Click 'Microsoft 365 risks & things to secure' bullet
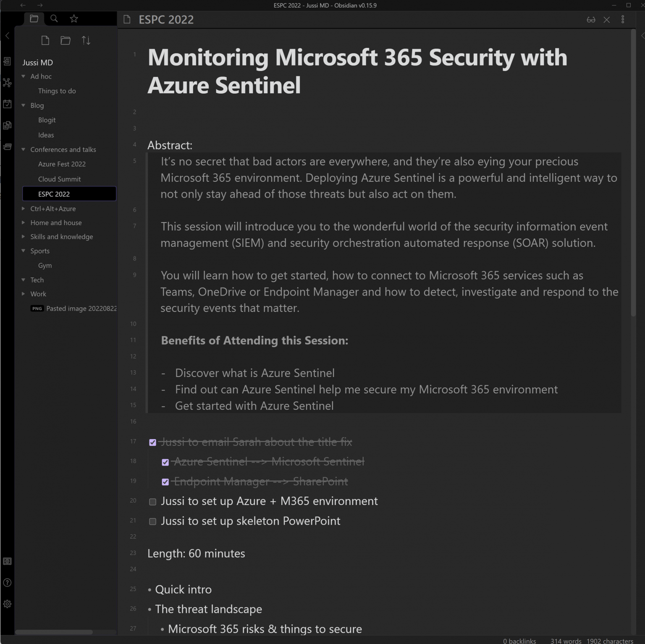The height and width of the screenshot is (644, 645). (x=265, y=629)
